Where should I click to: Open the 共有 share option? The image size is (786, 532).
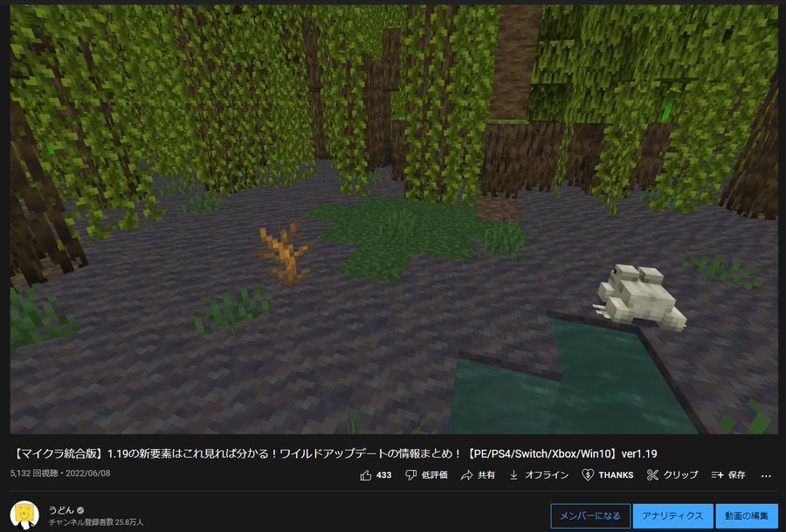pos(486,475)
